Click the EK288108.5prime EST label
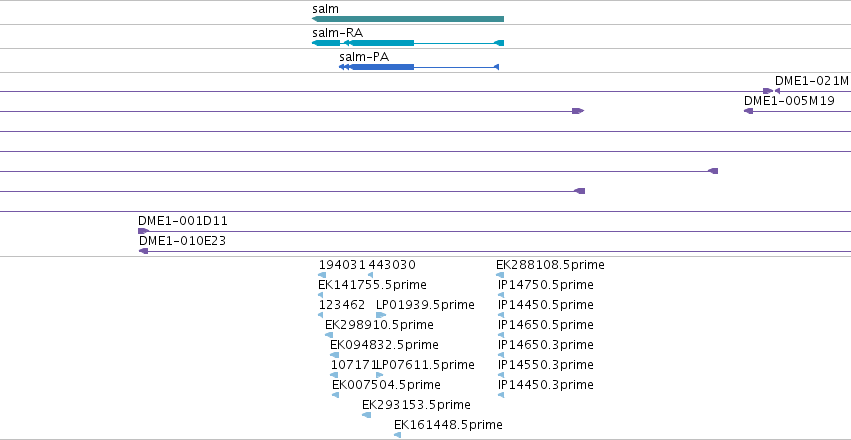The height and width of the screenshot is (440, 851). click(550, 265)
